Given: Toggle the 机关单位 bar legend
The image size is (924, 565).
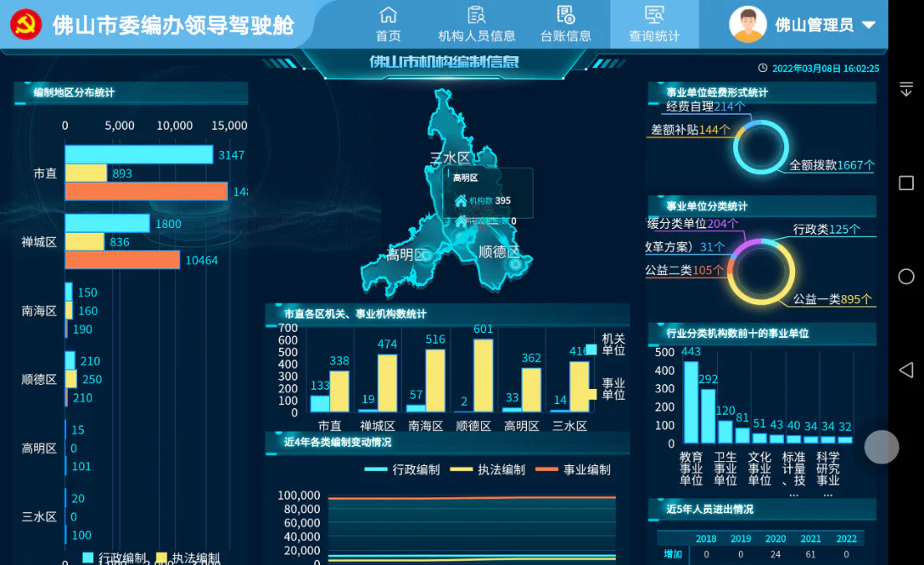Looking at the screenshot, I should [607, 345].
